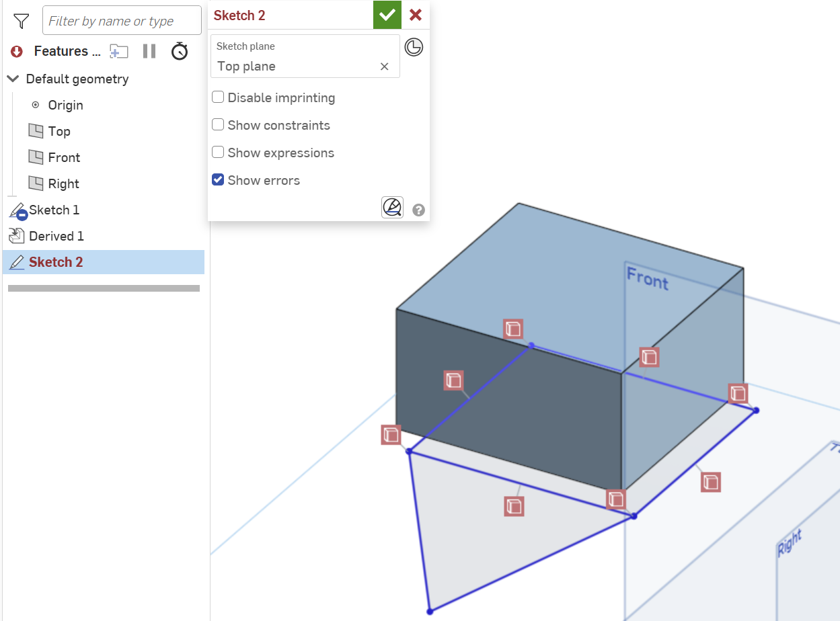Click the Right plane icon
This screenshot has height=621, width=840.
coord(36,183)
